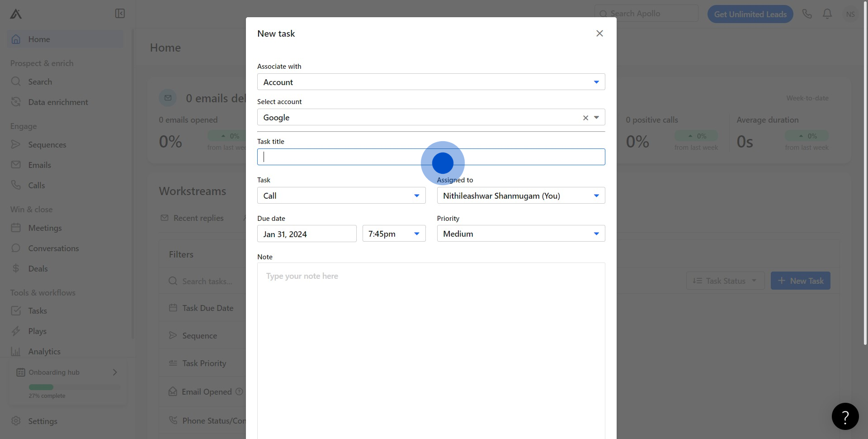868x439 pixels.
Task: Click the Apollo logo icon
Action: 16,14
